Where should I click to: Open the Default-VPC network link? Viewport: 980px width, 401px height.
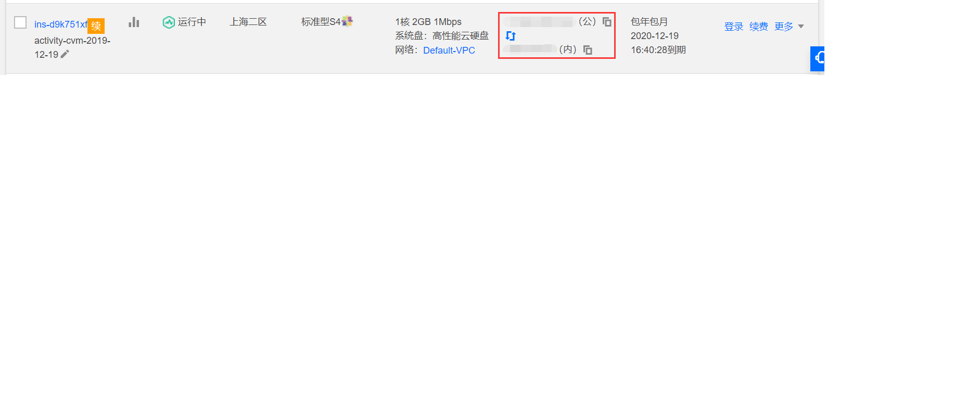449,50
